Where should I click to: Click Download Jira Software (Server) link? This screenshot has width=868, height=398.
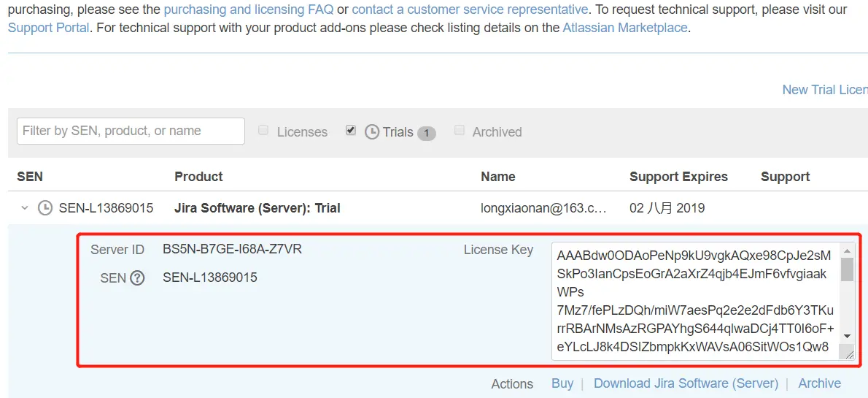686,383
